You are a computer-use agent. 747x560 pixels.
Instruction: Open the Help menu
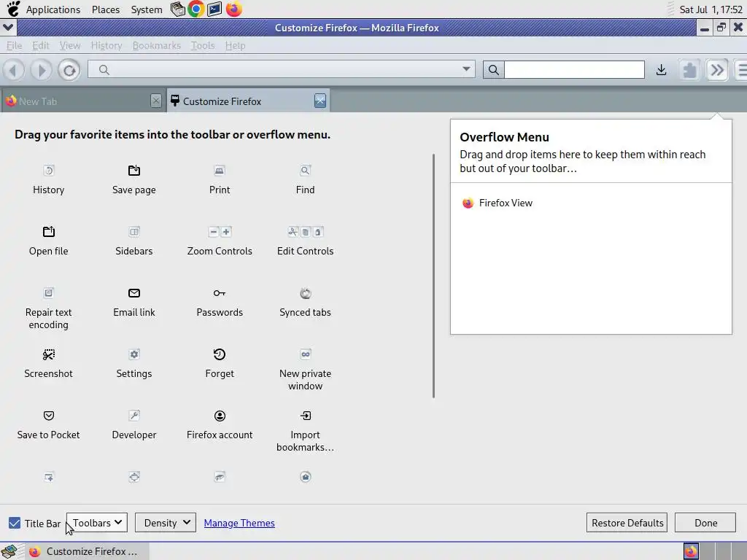pos(235,45)
